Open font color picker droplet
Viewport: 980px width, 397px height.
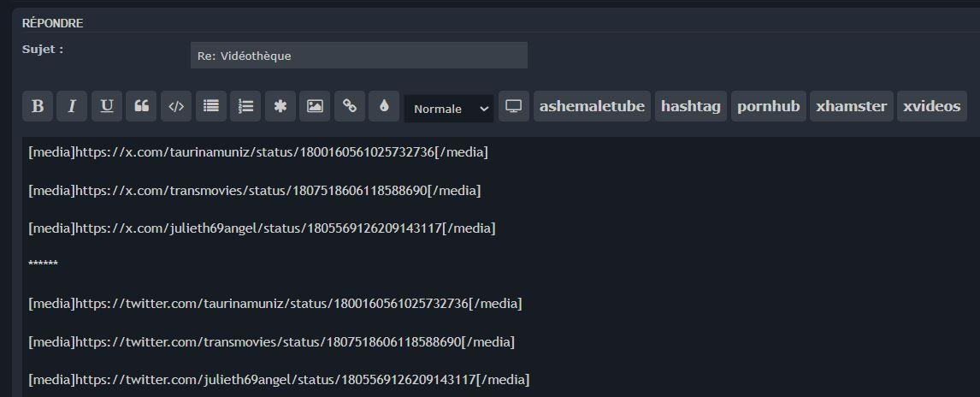point(384,106)
